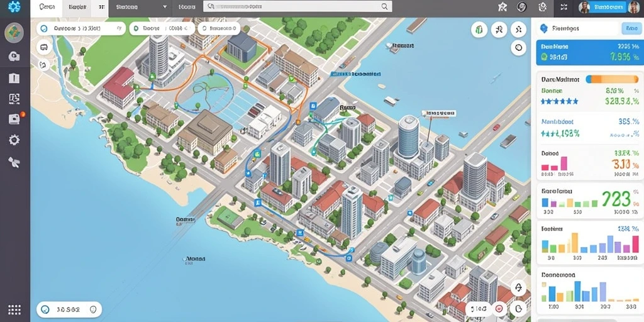
Task: Click the blue cog logo at top-left
Action: tap(14, 6)
